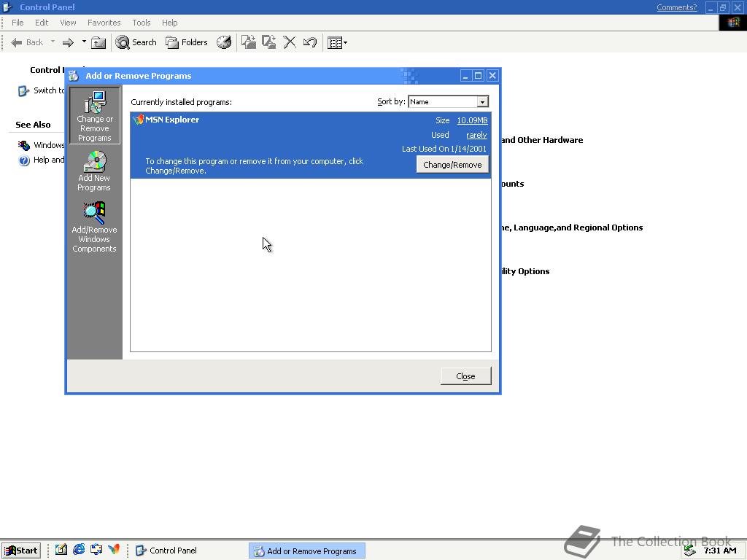Click the Search toolbar button
Viewport: 747px width, 560px height.
coord(136,42)
